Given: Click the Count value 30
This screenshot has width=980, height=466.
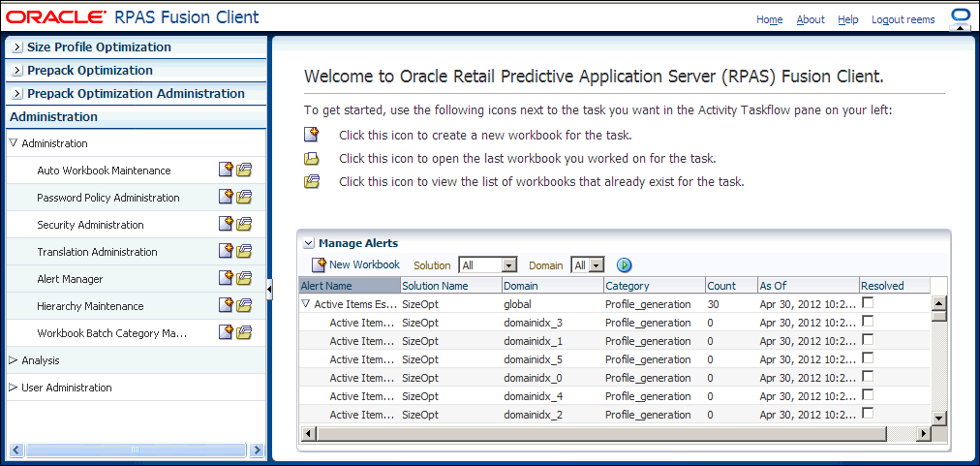Looking at the screenshot, I should (713, 304).
